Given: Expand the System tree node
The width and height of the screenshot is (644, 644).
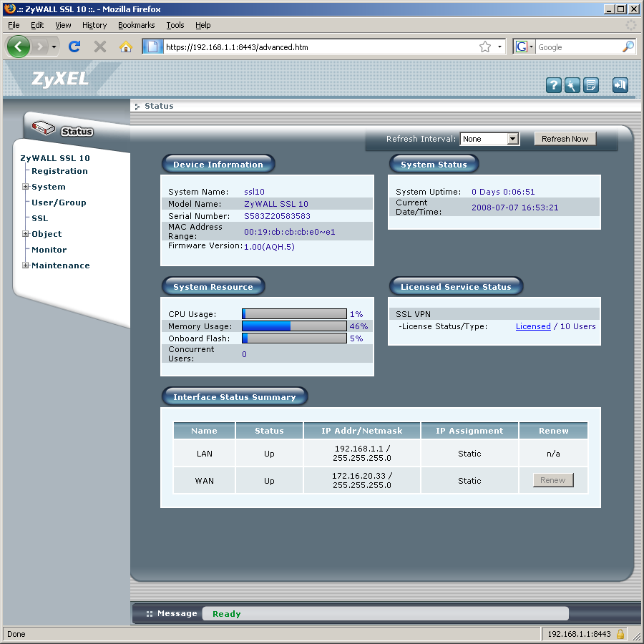Looking at the screenshot, I should (26, 187).
